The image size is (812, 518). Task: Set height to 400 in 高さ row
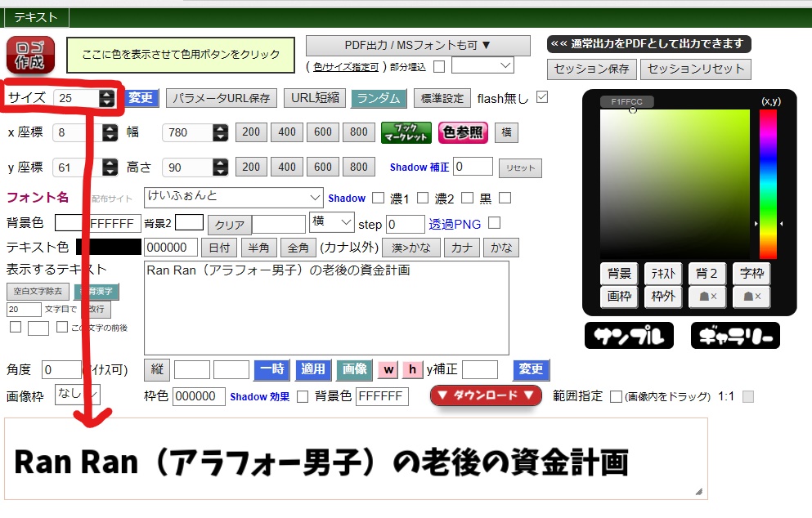[x=287, y=167]
